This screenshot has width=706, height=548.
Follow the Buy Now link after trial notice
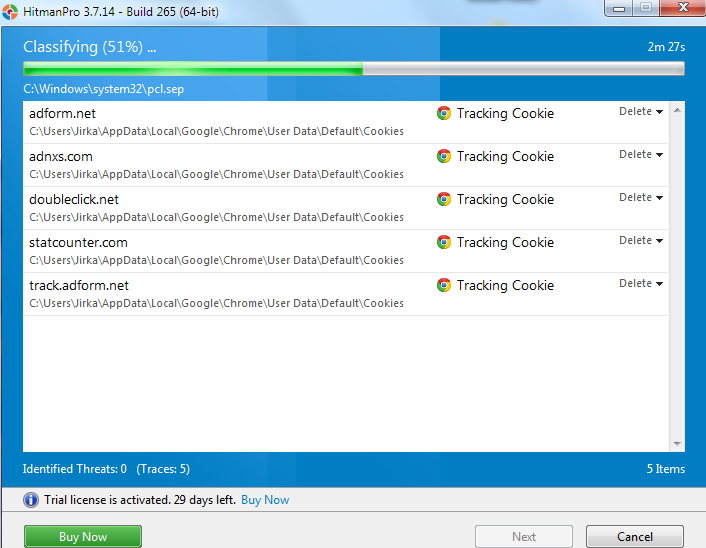tap(265, 500)
